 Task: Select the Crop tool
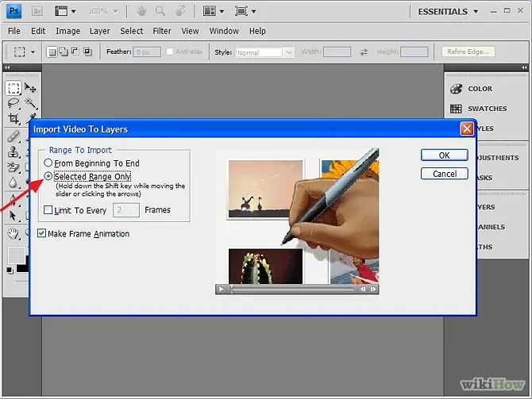[13, 118]
